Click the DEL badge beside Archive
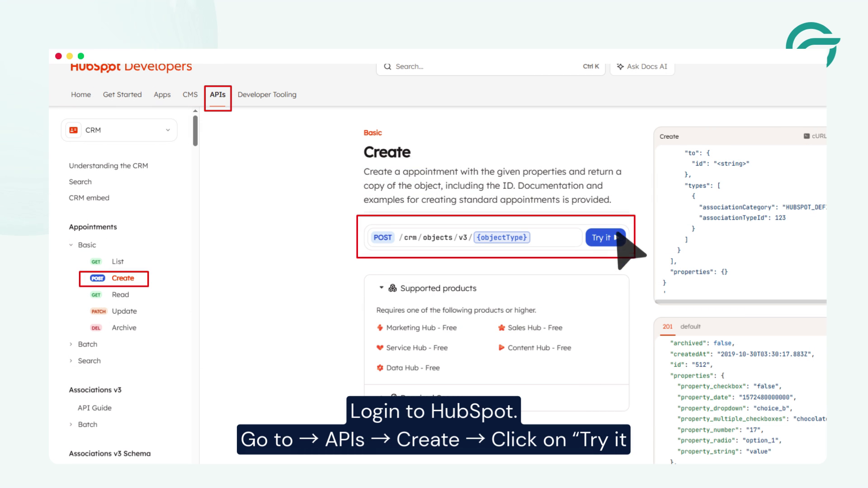Screen dimensions: 868x488 96,328
